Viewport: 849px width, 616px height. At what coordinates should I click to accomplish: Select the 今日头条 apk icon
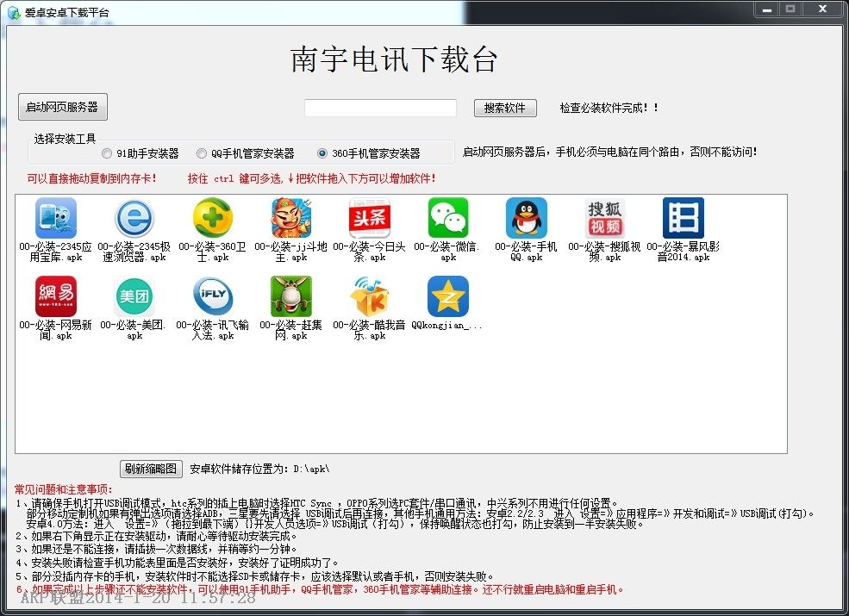pyautogui.click(x=370, y=218)
